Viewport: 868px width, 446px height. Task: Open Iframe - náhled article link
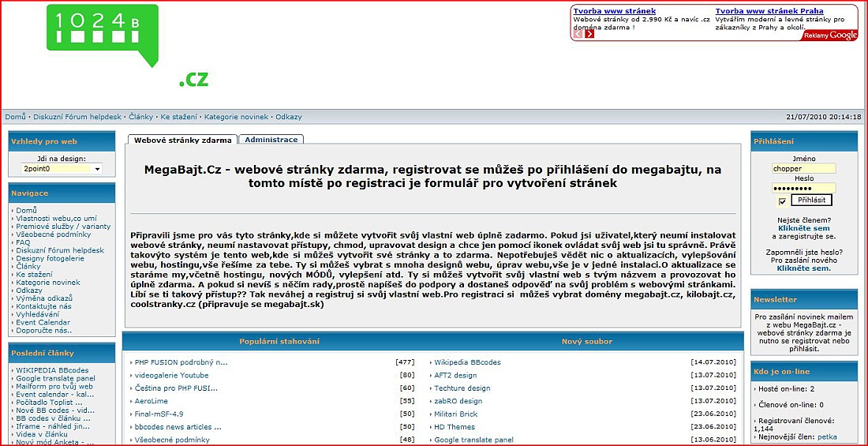53,426
